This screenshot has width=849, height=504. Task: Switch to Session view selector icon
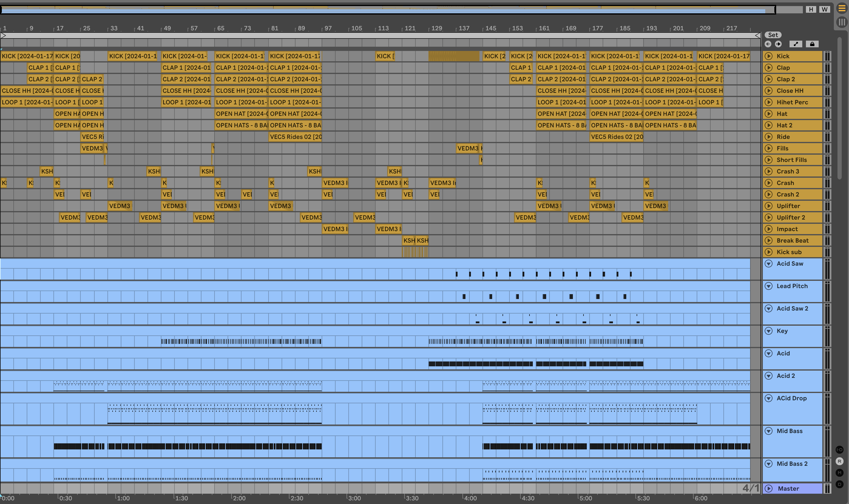click(x=841, y=22)
